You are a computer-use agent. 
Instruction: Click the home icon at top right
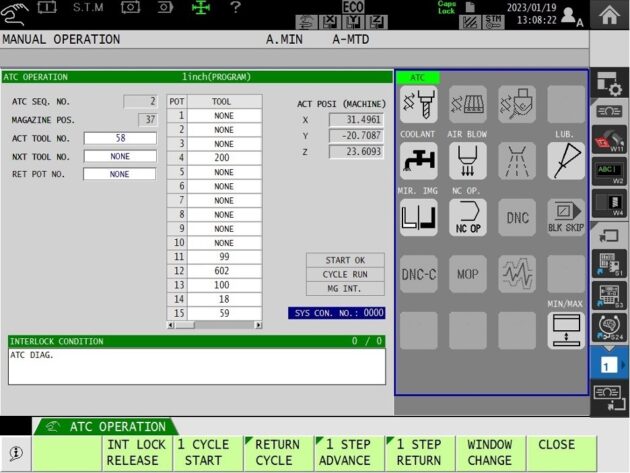[609, 14]
